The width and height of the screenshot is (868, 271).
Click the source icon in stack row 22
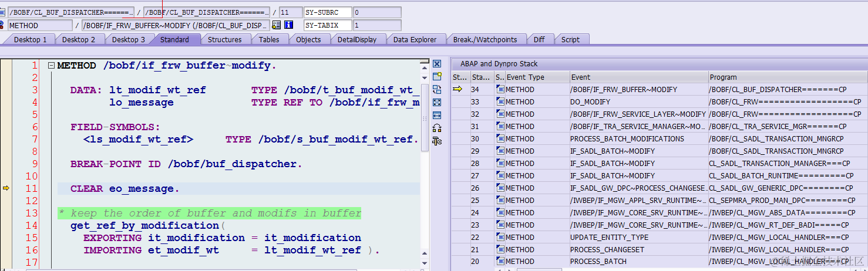click(500, 237)
